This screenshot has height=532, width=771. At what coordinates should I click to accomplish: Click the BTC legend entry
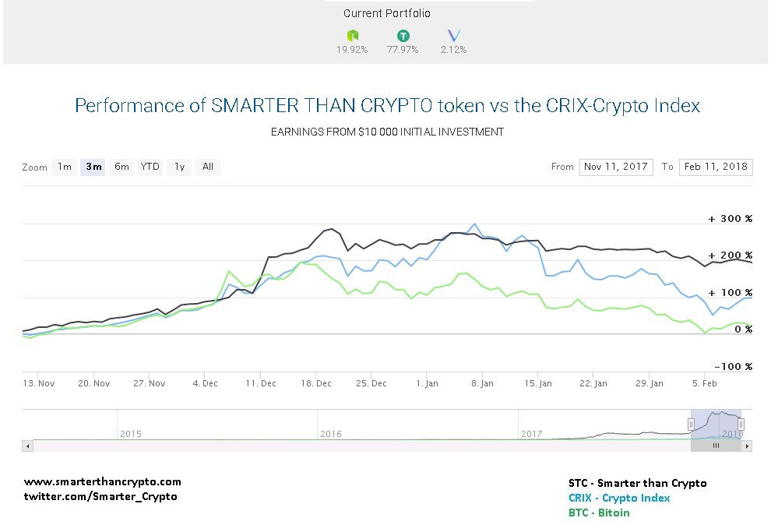(599, 513)
